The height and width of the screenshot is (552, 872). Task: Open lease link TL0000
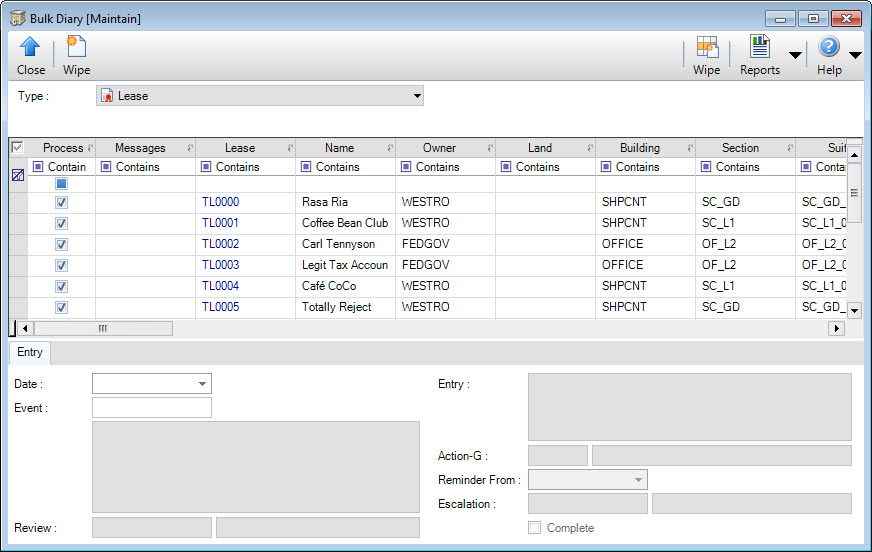(220, 202)
